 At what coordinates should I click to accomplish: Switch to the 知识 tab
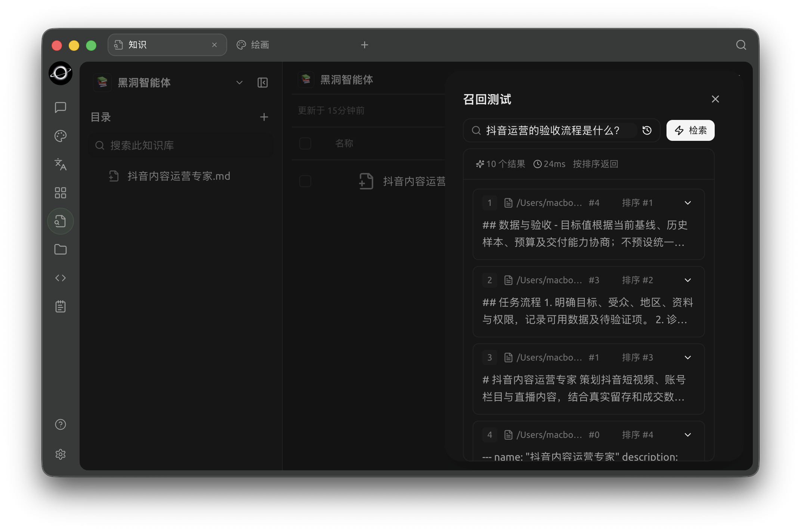(x=167, y=45)
